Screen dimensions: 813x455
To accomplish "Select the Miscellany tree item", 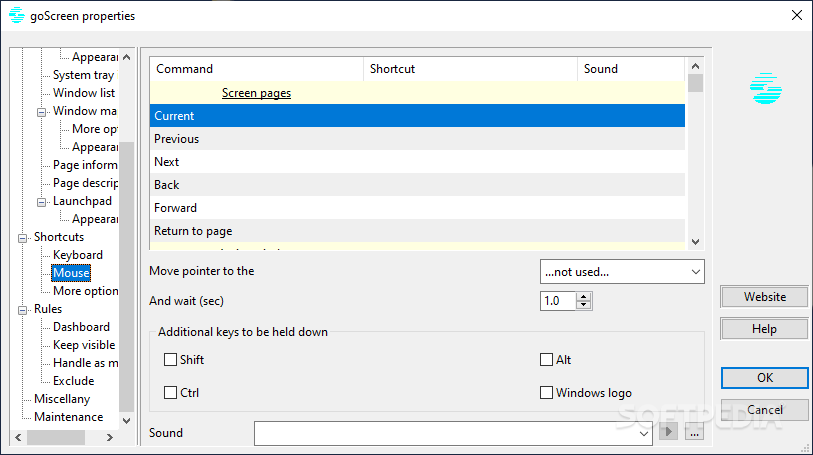I will pyautogui.click(x=62, y=399).
